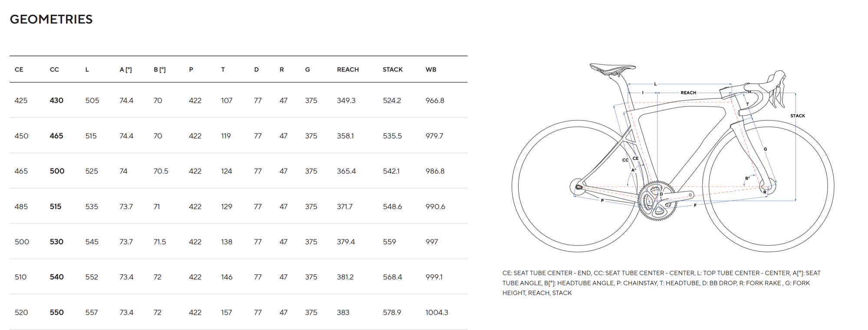Screen dimensions: 868x330
Task: Select the bold 550 frame size value
Action: [56, 312]
